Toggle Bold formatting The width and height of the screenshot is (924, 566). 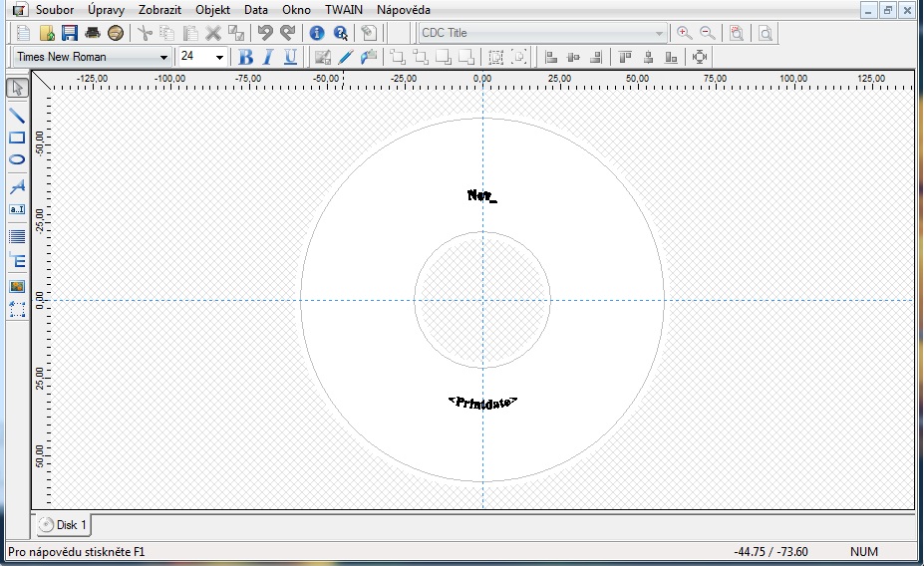point(246,57)
